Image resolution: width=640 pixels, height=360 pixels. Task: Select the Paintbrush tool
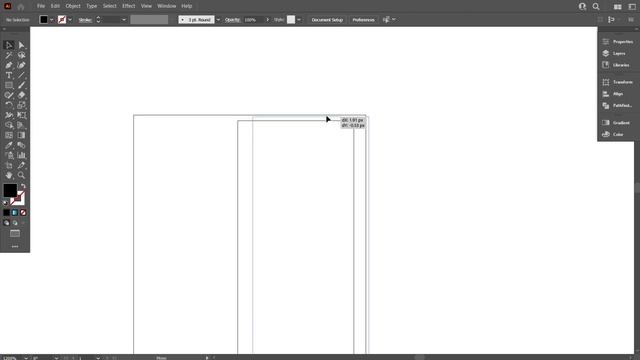[21, 85]
